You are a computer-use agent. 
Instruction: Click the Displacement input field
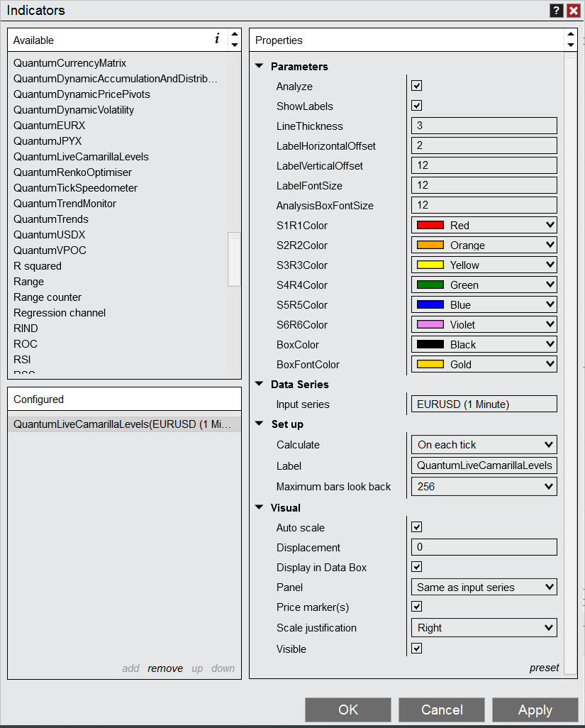[484, 547]
